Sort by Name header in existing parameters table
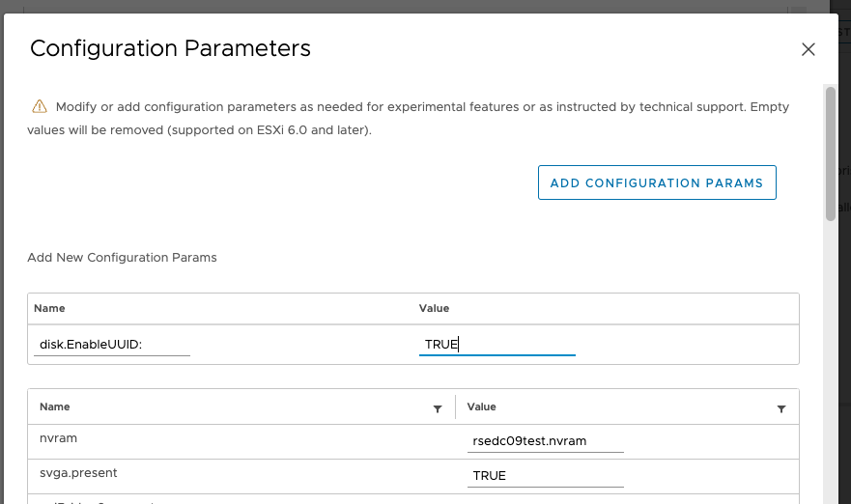This screenshot has height=504, width=851. tap(54, 407)
